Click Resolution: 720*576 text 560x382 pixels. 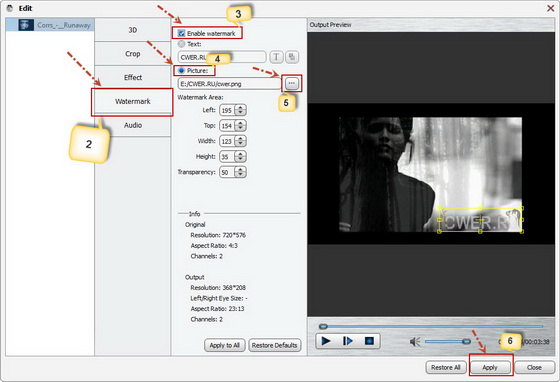tap(218, 235)
